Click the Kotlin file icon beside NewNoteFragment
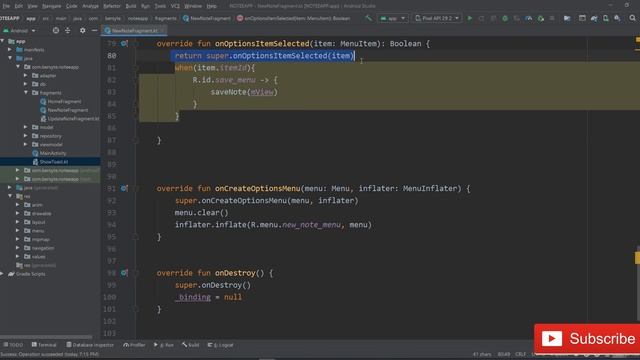The image size is (640, 360). [43, 110]
